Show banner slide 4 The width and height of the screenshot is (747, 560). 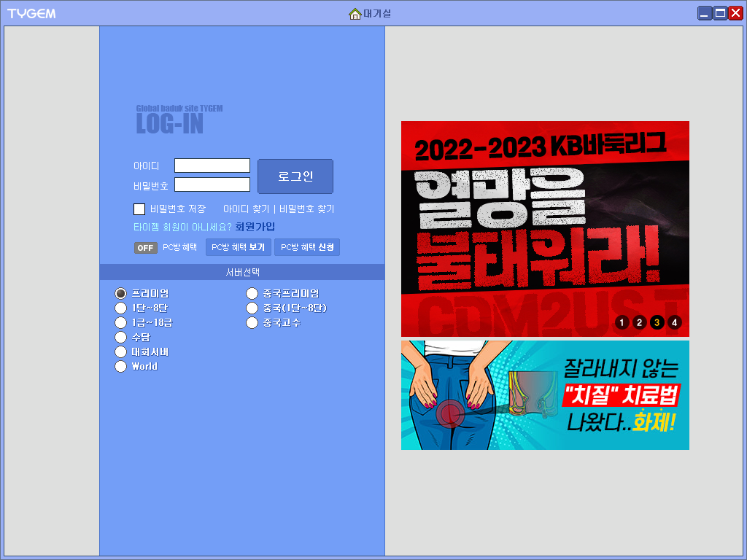tap(674, 322)
